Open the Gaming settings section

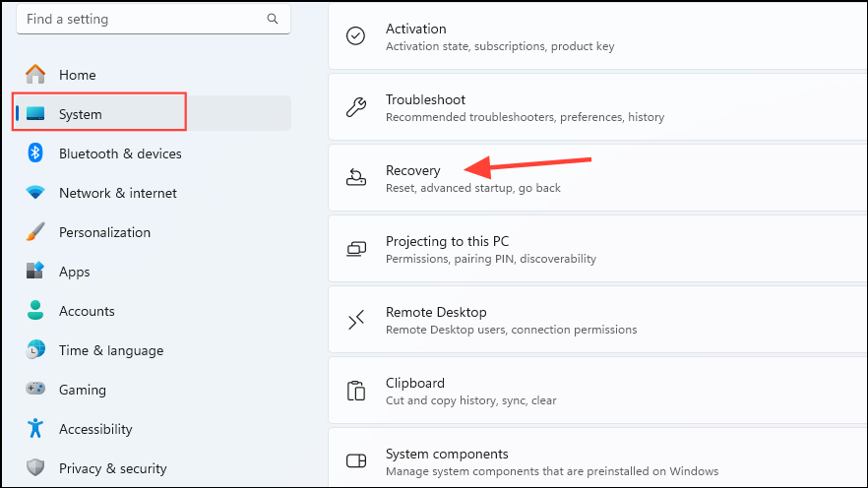tap(83, 390)
